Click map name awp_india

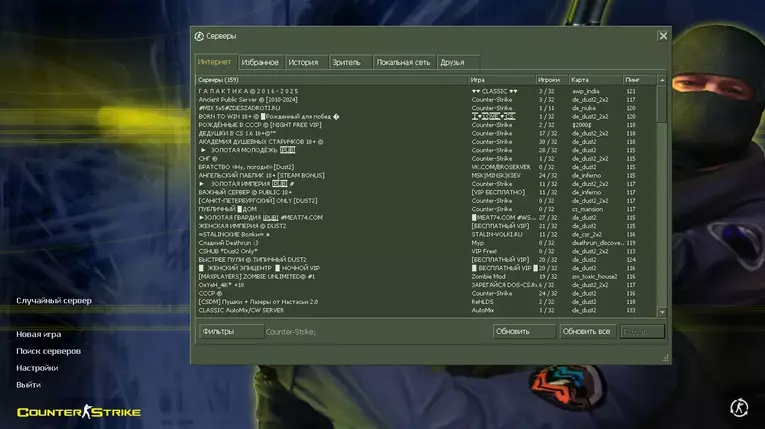pos(585,91)
